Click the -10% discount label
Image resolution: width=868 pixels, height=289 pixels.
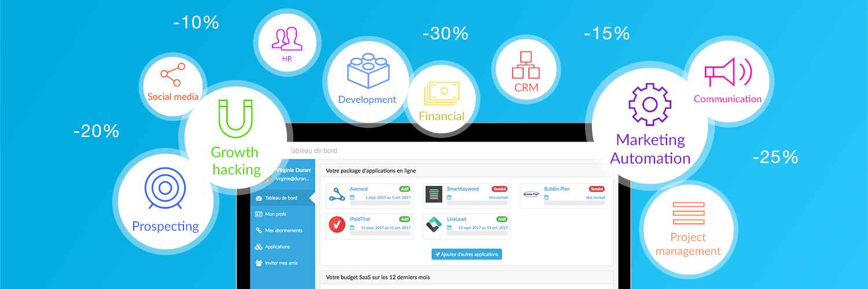196,23
